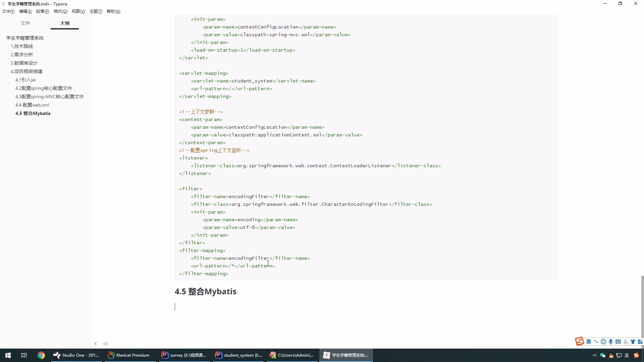Screen dimensions: 644x362
Task: Open Sogou toolbox grid icon
Action: [x=640, y=342]
